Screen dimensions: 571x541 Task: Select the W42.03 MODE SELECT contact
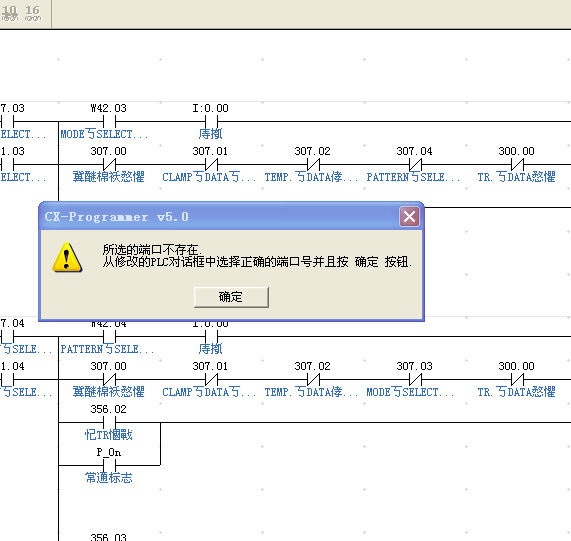109,121
